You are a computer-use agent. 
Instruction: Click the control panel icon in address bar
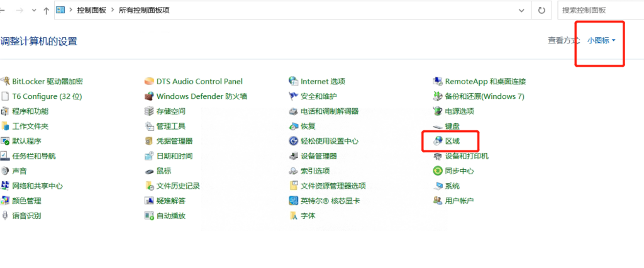pos(60,10)
